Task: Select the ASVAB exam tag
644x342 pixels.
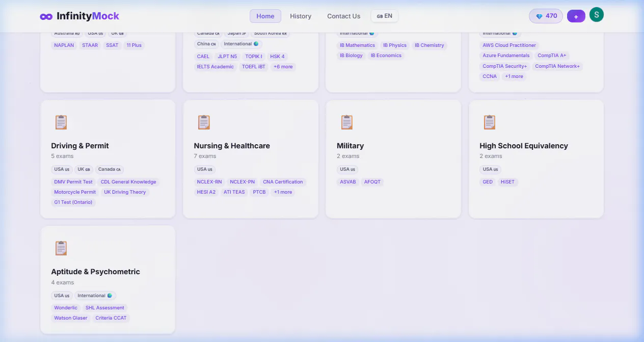Action: (x=348, y=182)
